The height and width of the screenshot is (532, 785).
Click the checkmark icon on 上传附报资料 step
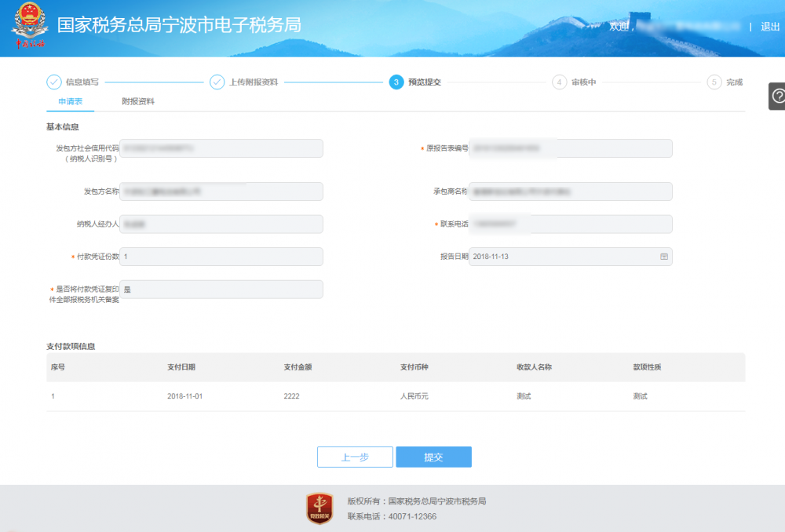tap(216, 81)
